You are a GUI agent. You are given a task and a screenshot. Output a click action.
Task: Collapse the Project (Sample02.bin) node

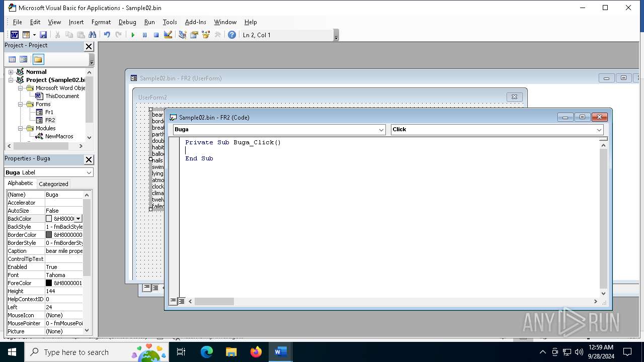(x=11, y=80)
